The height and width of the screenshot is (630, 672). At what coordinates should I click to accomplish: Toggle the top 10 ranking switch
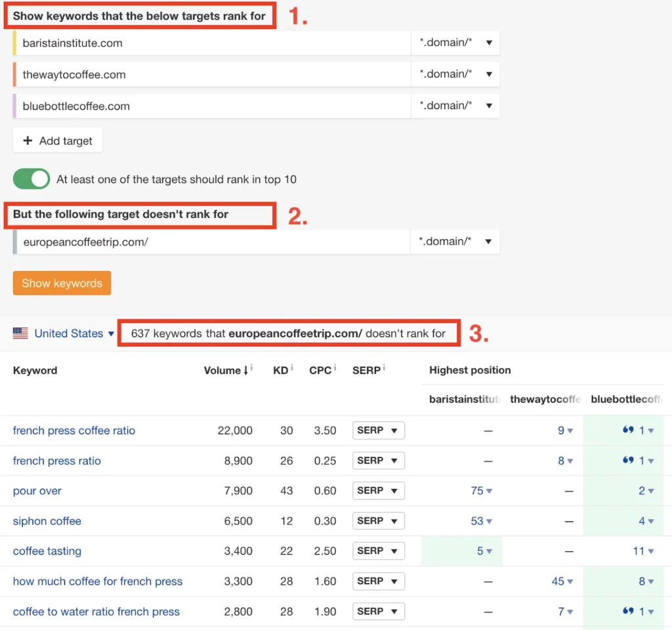tap(31, 179)
